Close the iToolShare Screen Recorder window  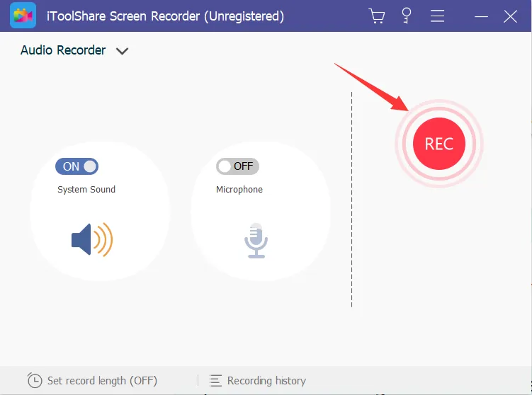510,16
